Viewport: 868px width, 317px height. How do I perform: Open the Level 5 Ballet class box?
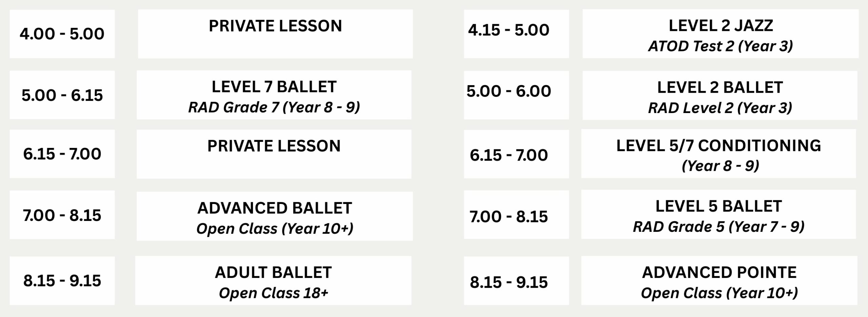[719, 215]
